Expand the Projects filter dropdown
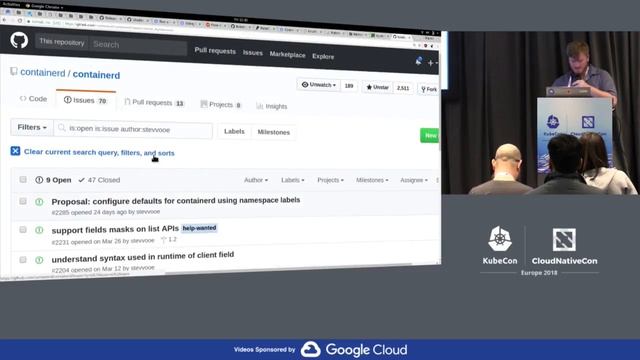 pyautogui.click(x=330, y=180)
